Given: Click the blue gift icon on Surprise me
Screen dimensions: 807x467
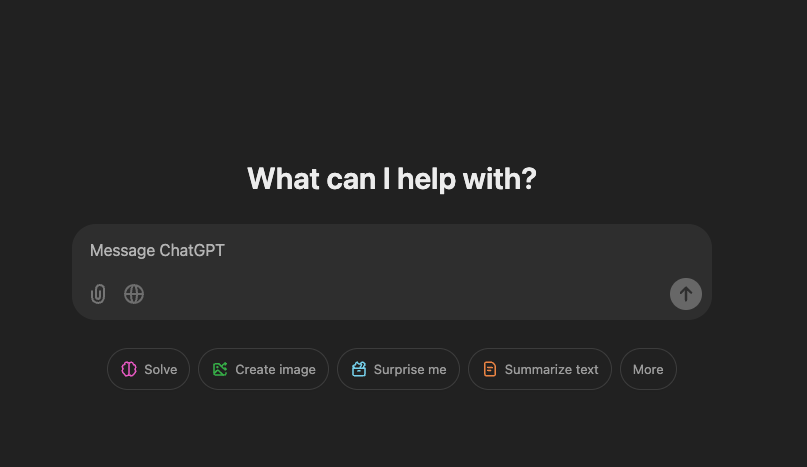Looking at the screenshot, I should tap(359, 369).
